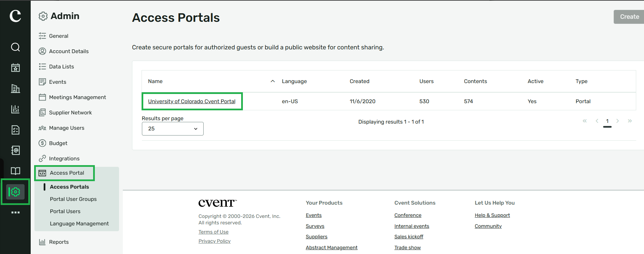The image size is (644, 254).
Task: Open University of Colorado Cvent Portal link
Action: [x=192, y=101]
